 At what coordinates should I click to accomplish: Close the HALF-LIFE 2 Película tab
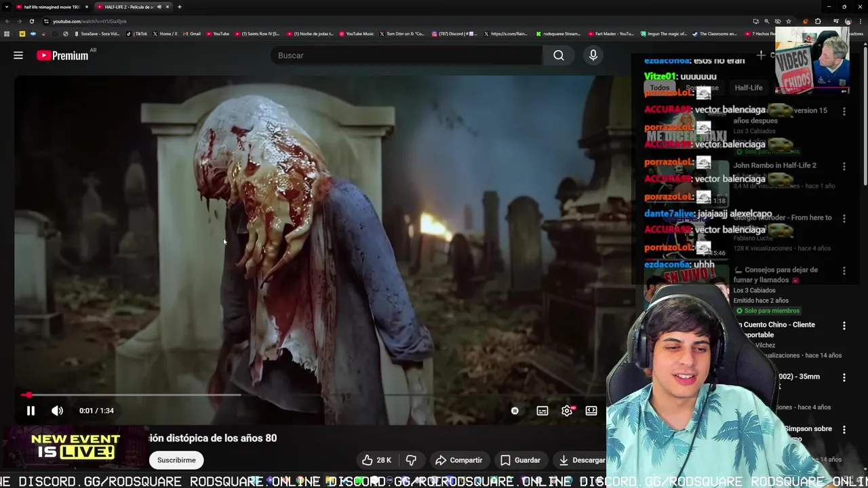tap(167, 7)
